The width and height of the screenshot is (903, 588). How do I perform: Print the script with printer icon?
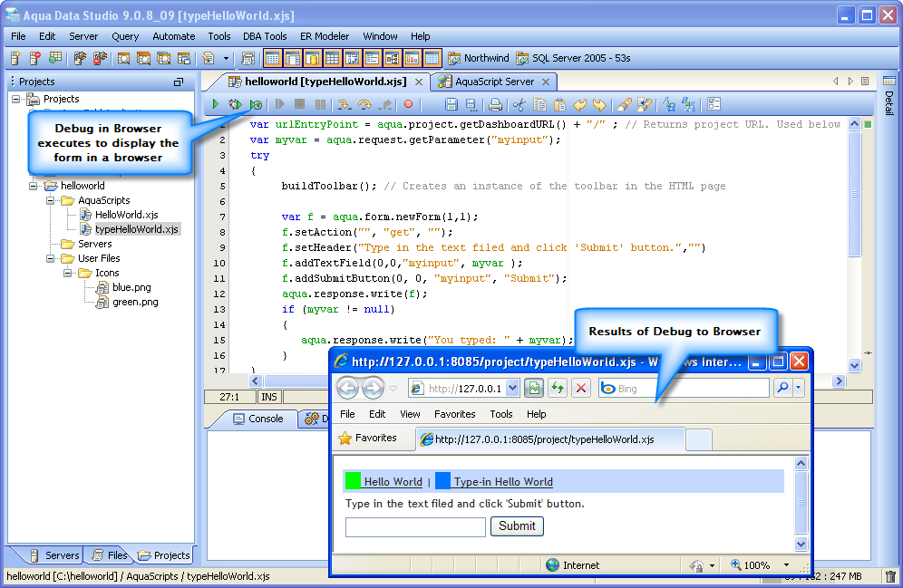click(495, 104)
